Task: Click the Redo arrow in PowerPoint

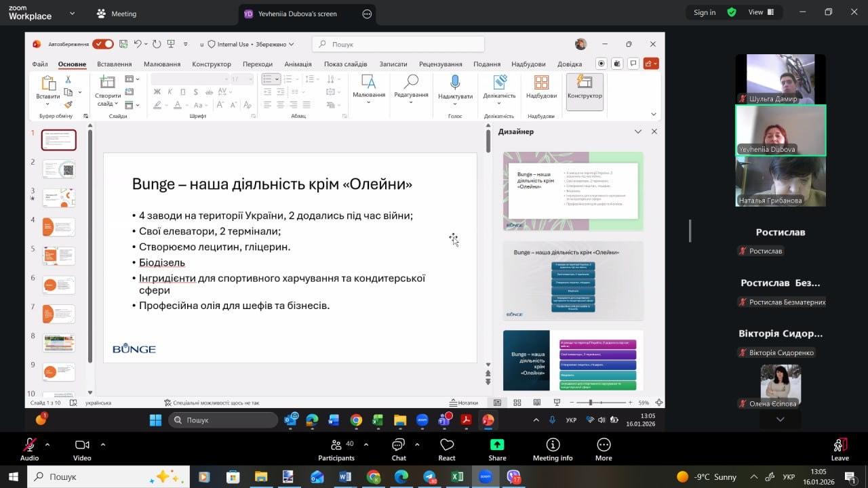Action: 157,44
